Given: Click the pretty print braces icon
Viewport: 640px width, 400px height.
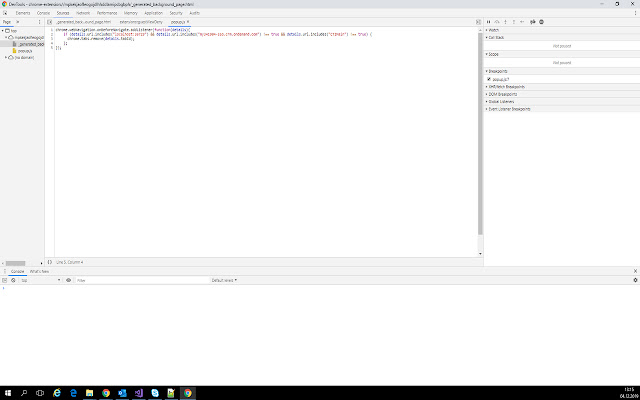Looking at the screenshot, I should tap(47, 261).
